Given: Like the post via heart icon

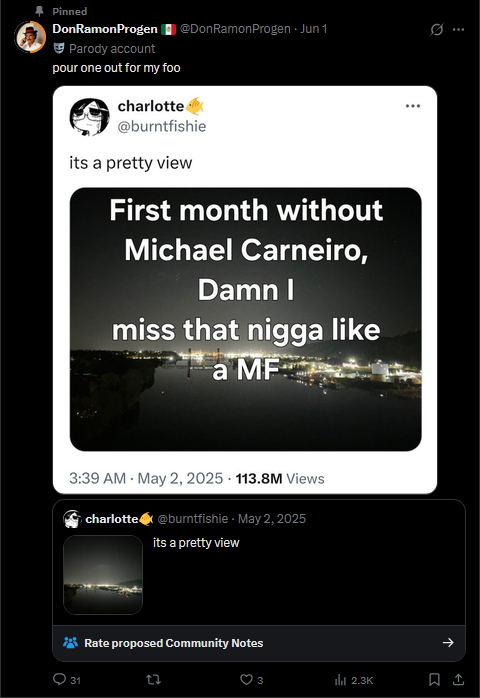Looking at the screenshot, I should coord(246,679).
